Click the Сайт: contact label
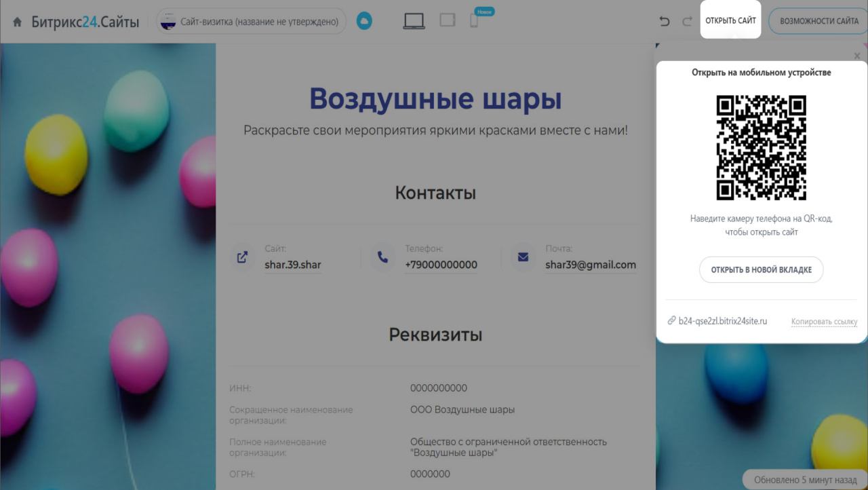 [x=276, y=249]
